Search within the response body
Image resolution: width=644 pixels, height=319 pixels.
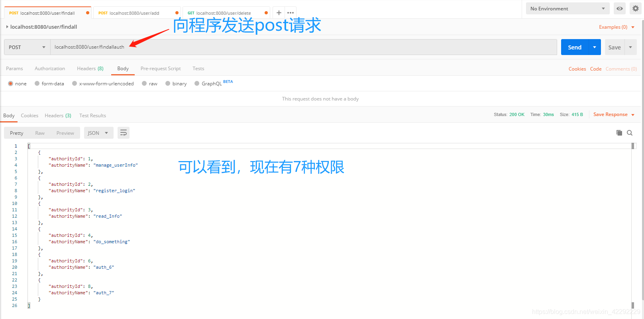(630, 133)
